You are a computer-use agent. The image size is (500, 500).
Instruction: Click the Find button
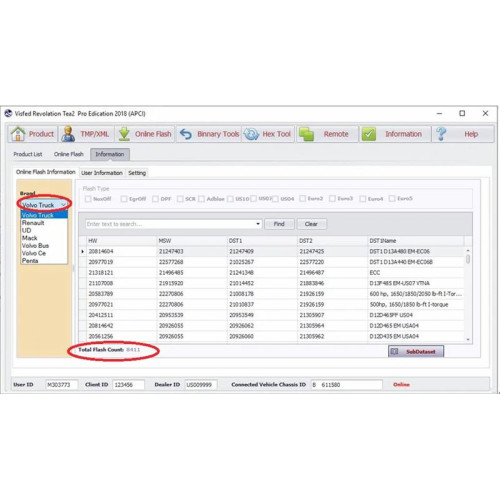(x=279, y=224)
